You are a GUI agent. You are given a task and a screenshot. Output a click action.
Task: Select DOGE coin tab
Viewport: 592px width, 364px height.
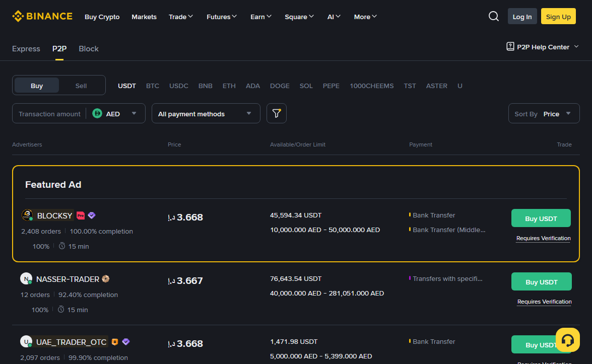pos(280,86)
